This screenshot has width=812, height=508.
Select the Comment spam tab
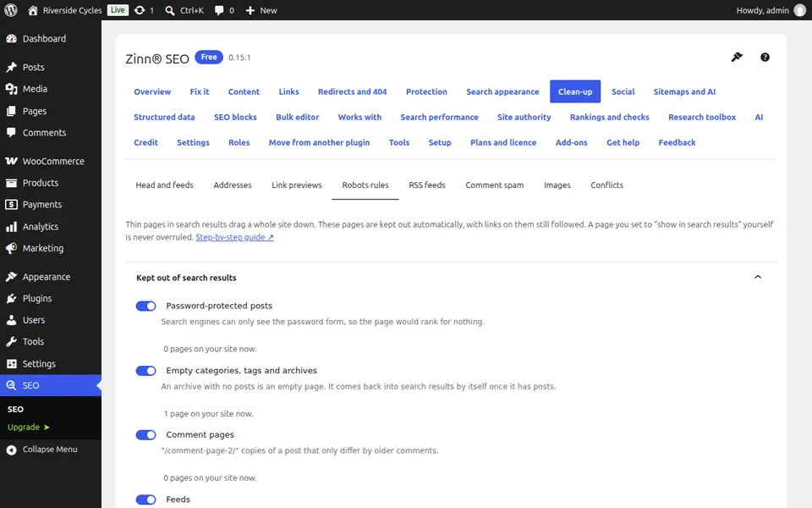[494, 185]
